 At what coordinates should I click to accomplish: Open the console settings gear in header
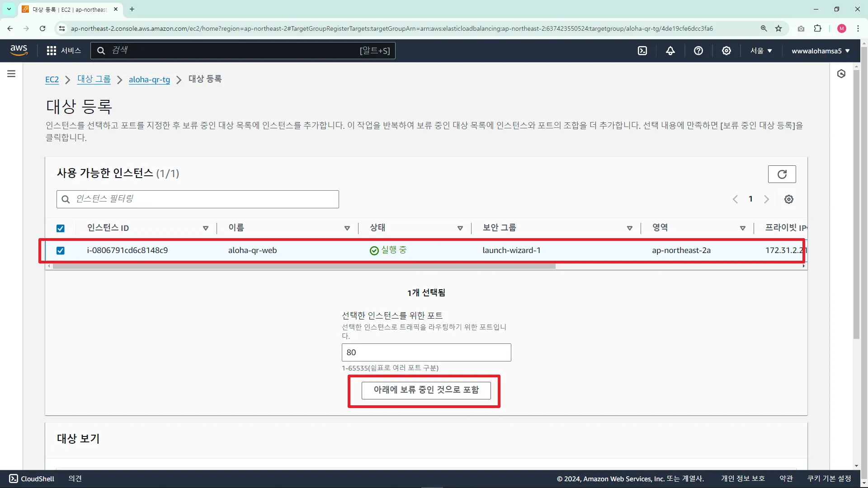(726, 51)
